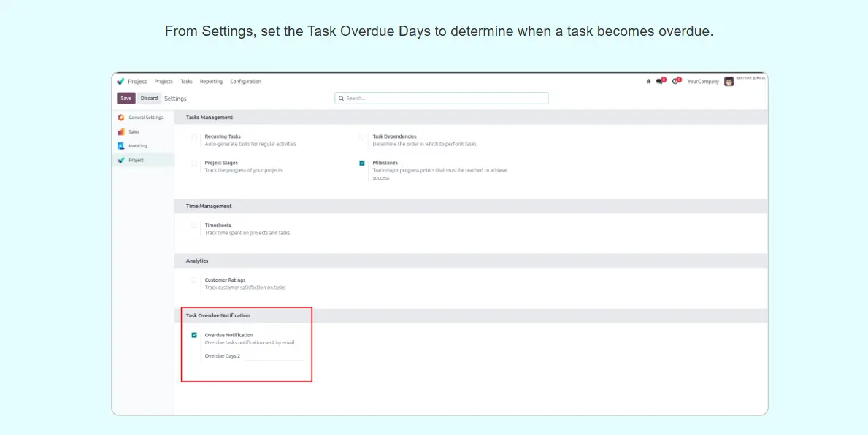
Task: Enable the Recurring Tasks checkbox
Action: [x=194, y=136]
